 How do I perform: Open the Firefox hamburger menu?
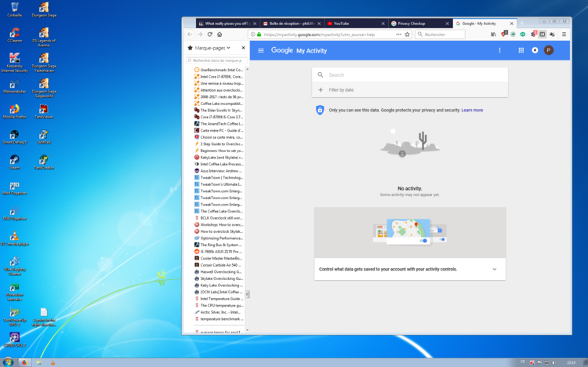click(x=564, y=35)
